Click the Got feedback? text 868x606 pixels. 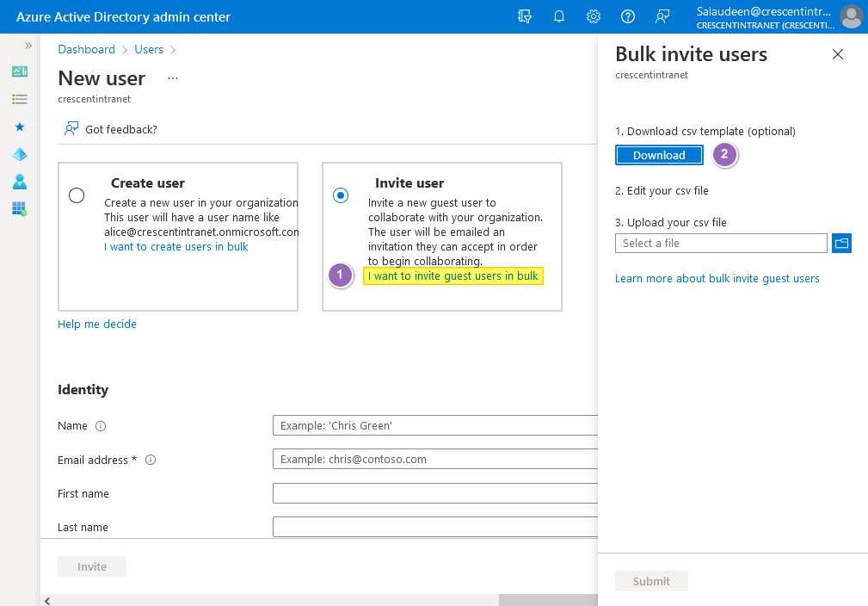tap(121, 129)
